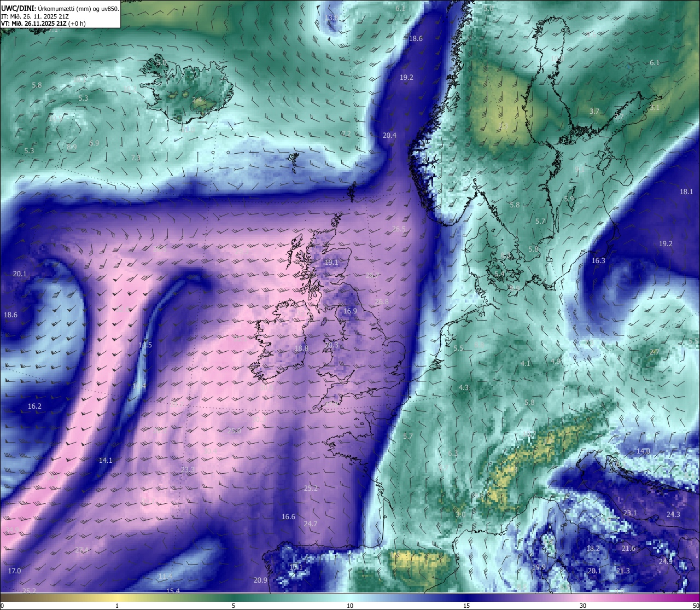Click the UWC/DINI Úrkomumætti title line
The height and width of the screenshot is (610, 700).
pyautogui.click(x=60, y=8)
